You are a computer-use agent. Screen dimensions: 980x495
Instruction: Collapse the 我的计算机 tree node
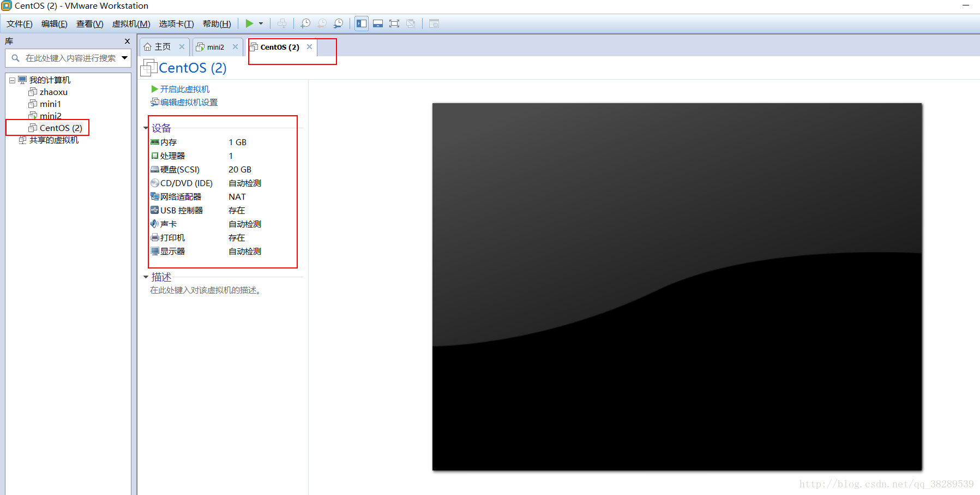(x=12, y=80)
